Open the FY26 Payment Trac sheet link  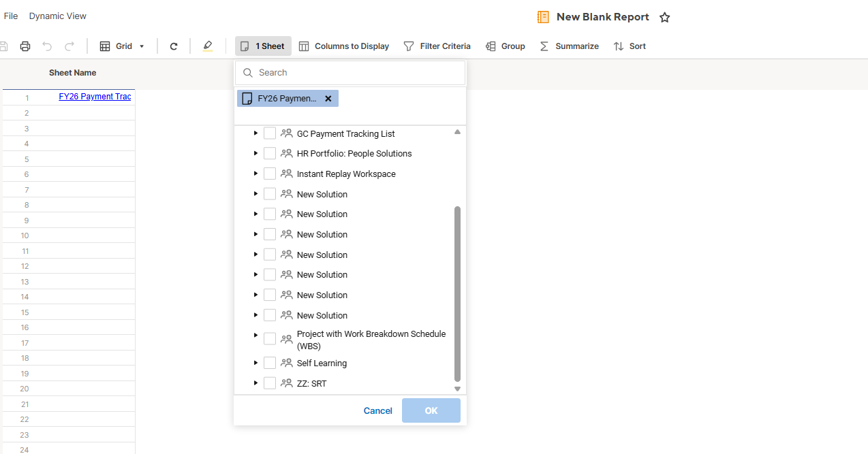point(95,97)
